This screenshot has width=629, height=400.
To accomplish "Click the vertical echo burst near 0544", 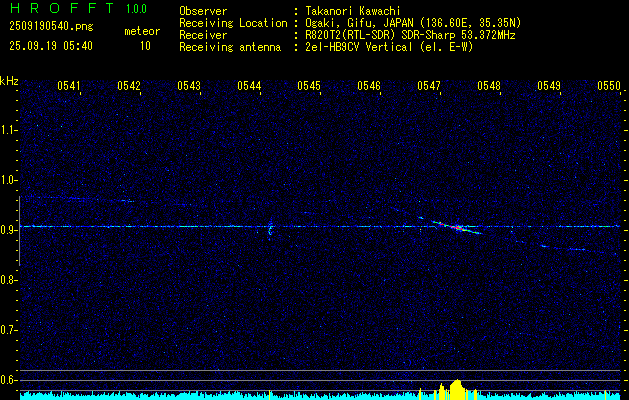I will point(270,229).
